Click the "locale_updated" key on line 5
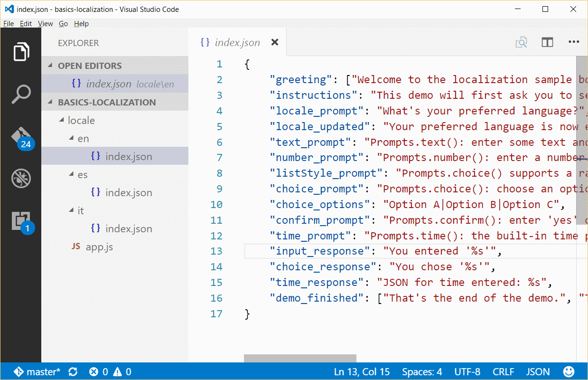The image size is (588, 380). [x=320, y=127]
